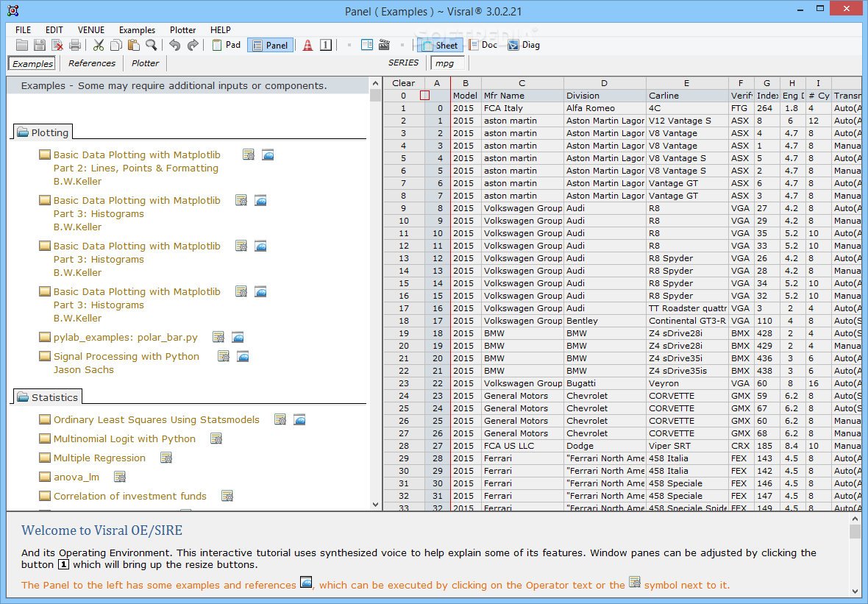Click the split-pane layout toolbar icon
The height and width of the screenshot is (604, 868).
click(367, 46)
